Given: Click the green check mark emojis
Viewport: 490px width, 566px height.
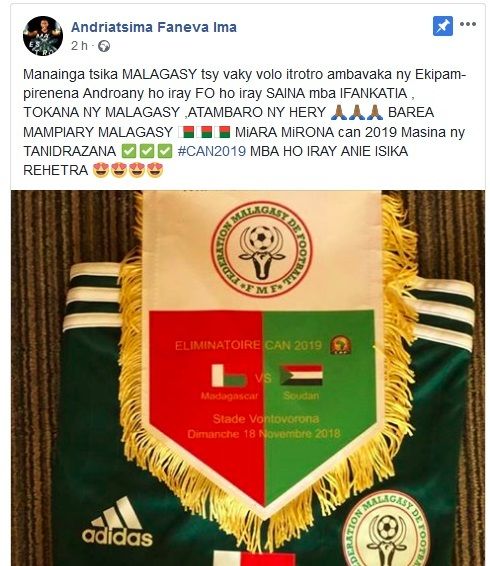Looking at the screenshot, I should [x=147, y=151].
